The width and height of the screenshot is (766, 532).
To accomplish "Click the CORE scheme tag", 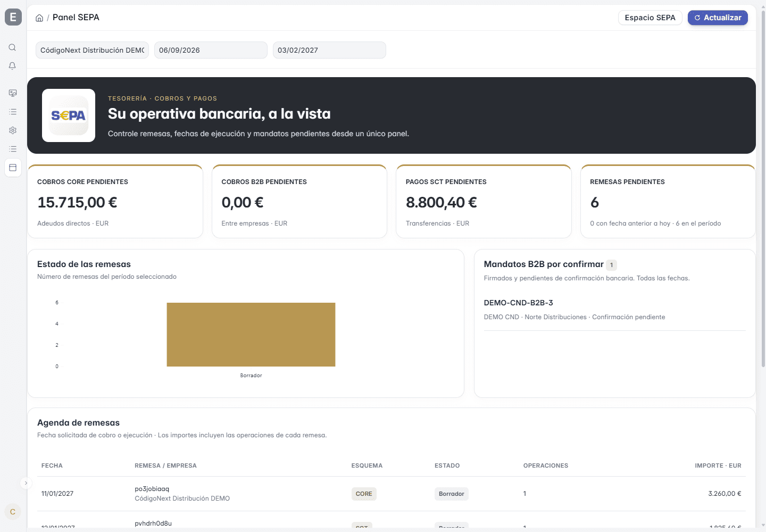I will 364,494.
